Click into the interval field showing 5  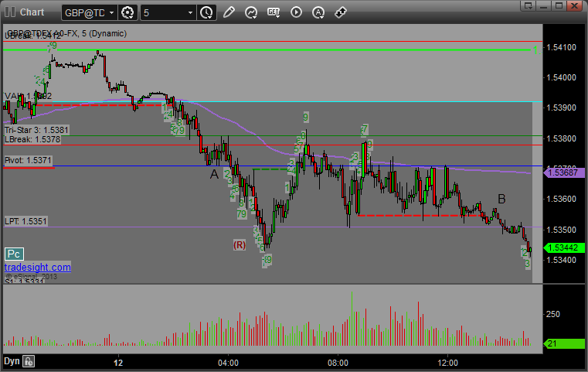click(x=164, y=13)
